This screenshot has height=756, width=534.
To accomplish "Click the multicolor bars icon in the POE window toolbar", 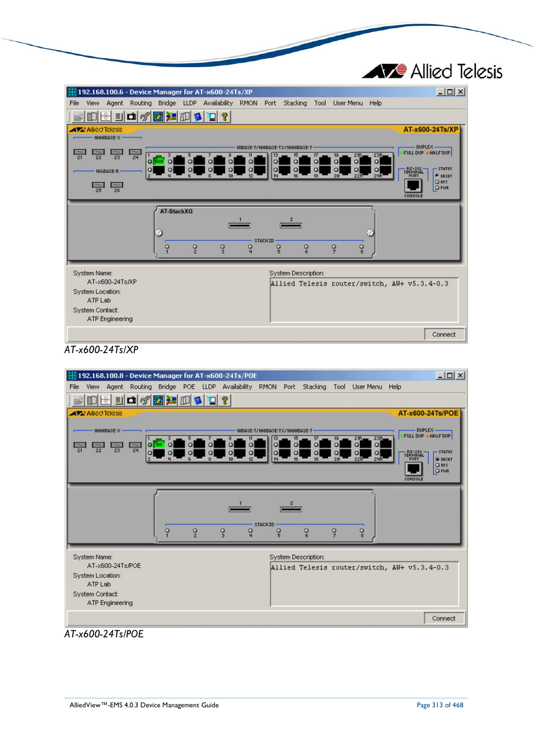I will click(x=171, y=400).
